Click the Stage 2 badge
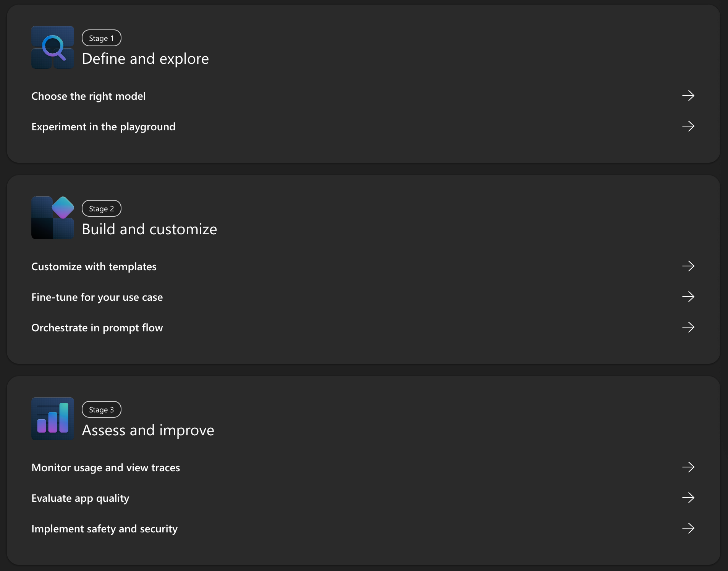 (102, 208)
